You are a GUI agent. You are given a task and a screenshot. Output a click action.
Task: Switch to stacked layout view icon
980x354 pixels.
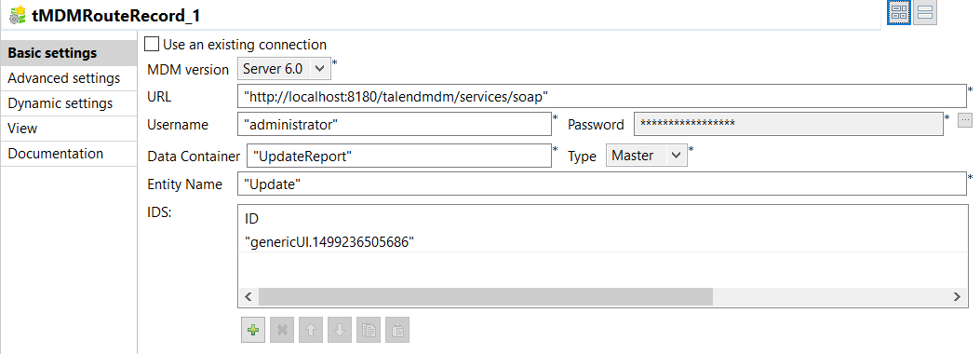925,12
